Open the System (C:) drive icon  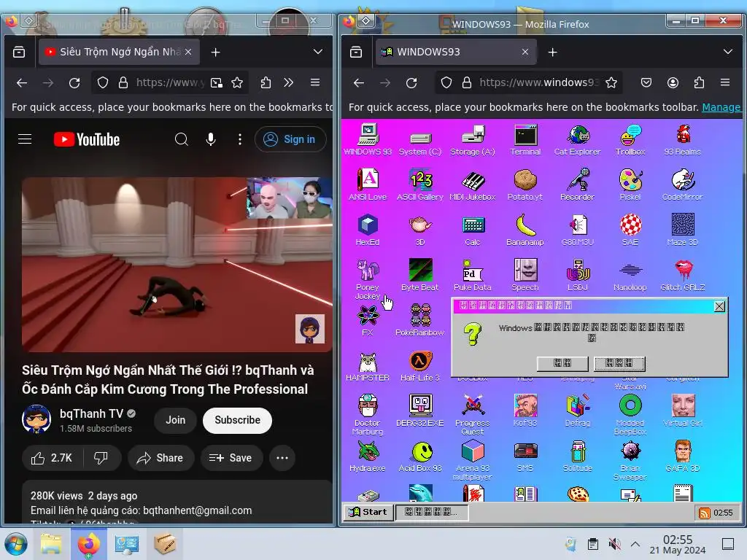pyautogui.click(x=420, y=144)
